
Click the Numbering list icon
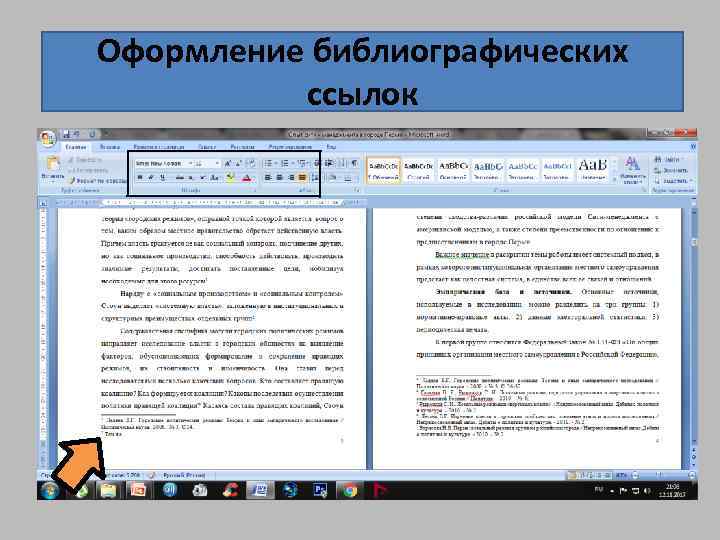tap(285, 163)
